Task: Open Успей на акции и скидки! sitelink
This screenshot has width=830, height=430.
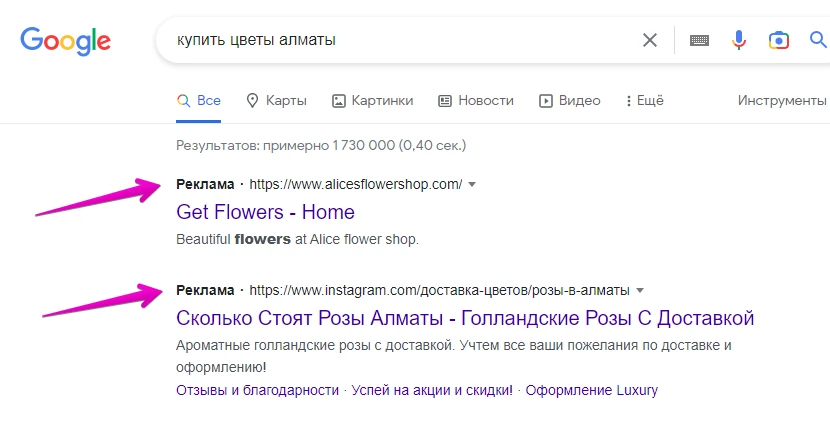Action: pyautogui.click(x=432, y=391)
